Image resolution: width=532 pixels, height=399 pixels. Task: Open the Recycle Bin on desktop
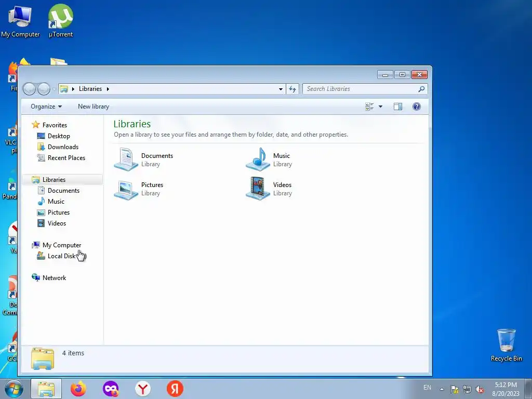(506, 345)
